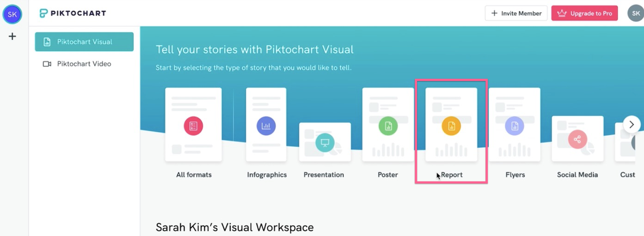Click the green Poster document icon

[x=388, y=126]
